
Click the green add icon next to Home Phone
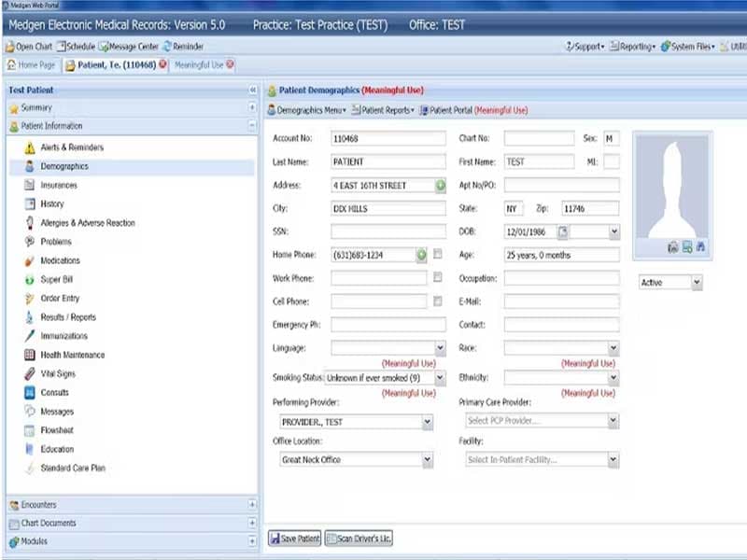422,255
